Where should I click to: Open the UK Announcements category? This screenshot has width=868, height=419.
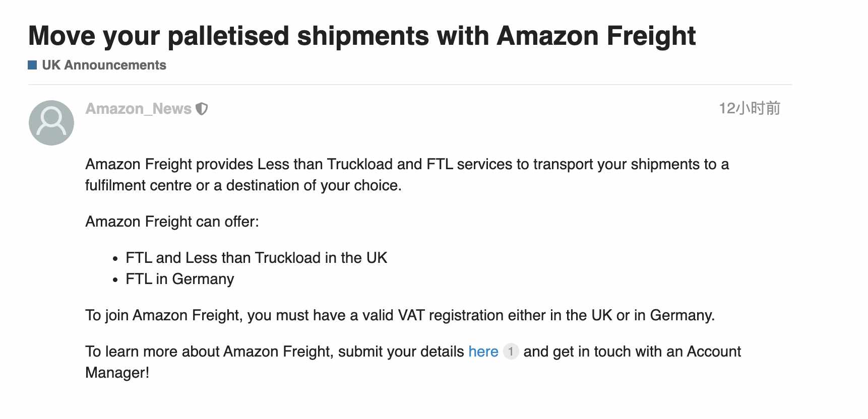pyautogui.click(x=104, y=65)
